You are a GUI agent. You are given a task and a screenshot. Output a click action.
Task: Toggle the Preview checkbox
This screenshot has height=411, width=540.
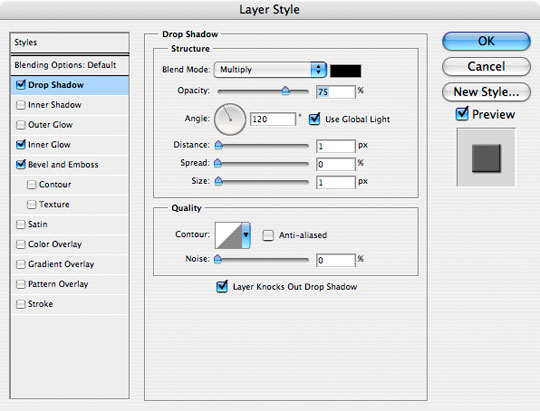point(462,114)
